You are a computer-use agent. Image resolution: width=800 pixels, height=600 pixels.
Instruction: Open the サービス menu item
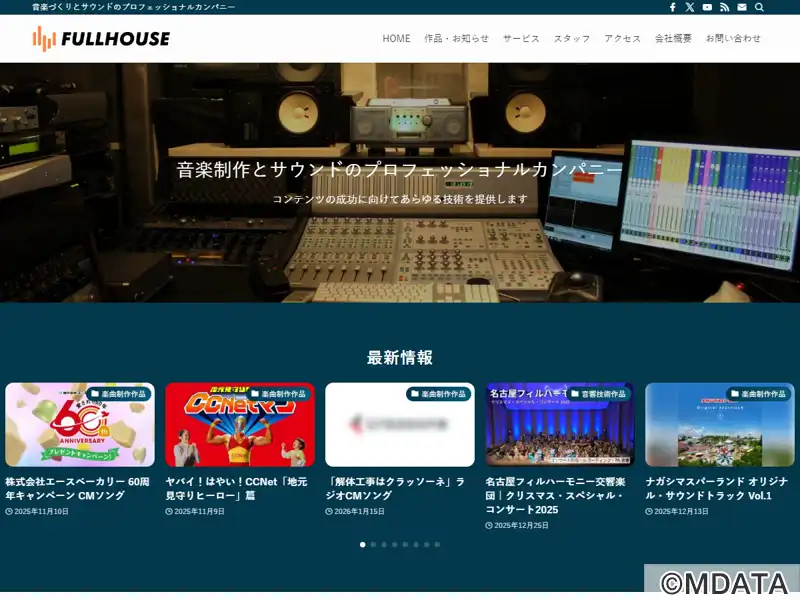pyautogui.click(x=521, y=39)
